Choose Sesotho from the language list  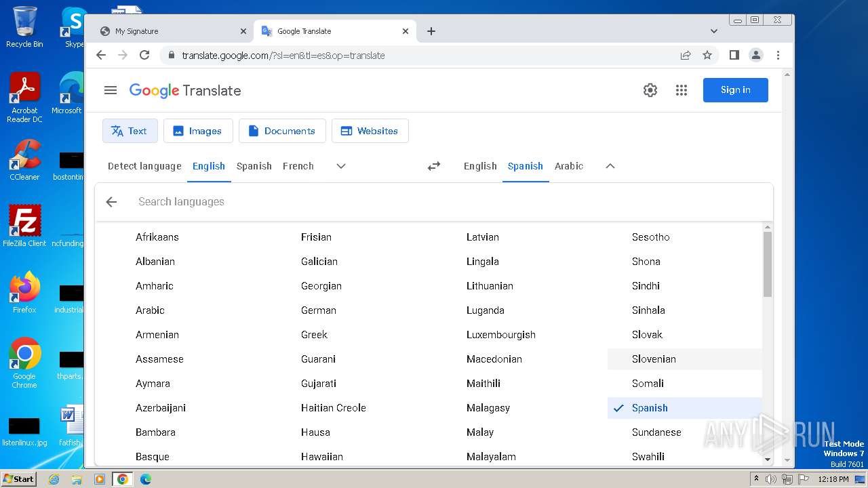point(651,237)
